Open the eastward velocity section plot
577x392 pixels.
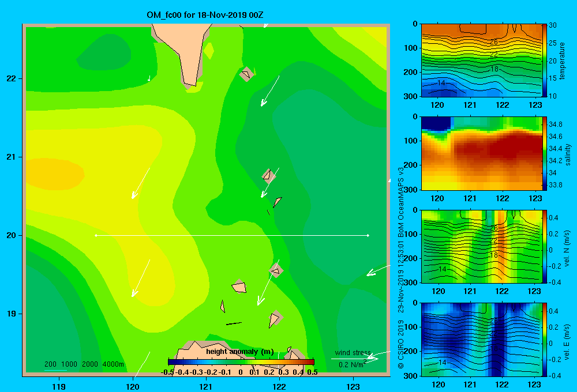(x=481, y=340)
